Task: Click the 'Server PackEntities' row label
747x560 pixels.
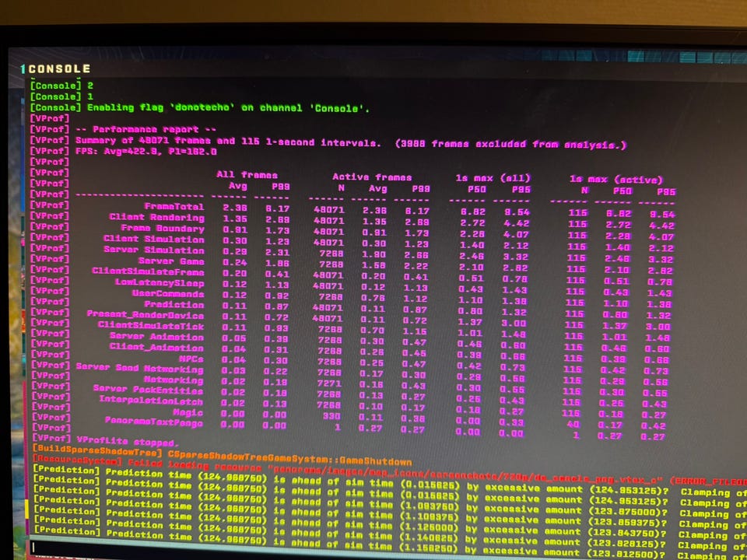Action: pos(148,390)
